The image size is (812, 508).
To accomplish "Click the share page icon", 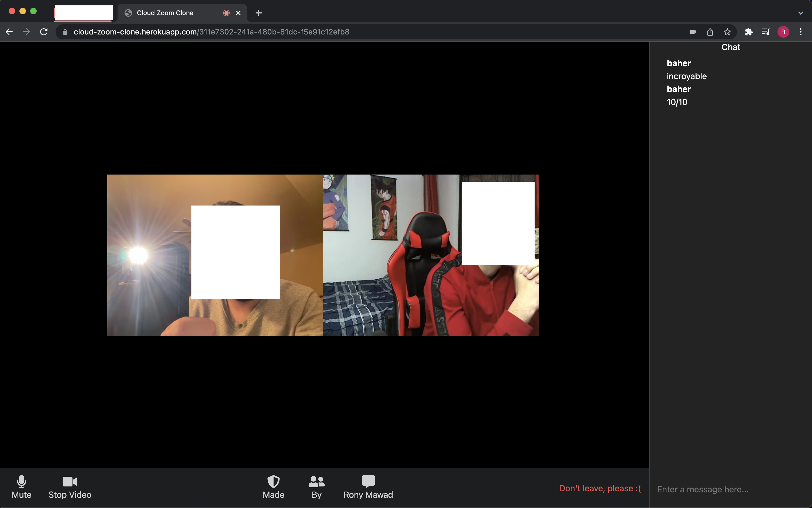I will point(710,32).
